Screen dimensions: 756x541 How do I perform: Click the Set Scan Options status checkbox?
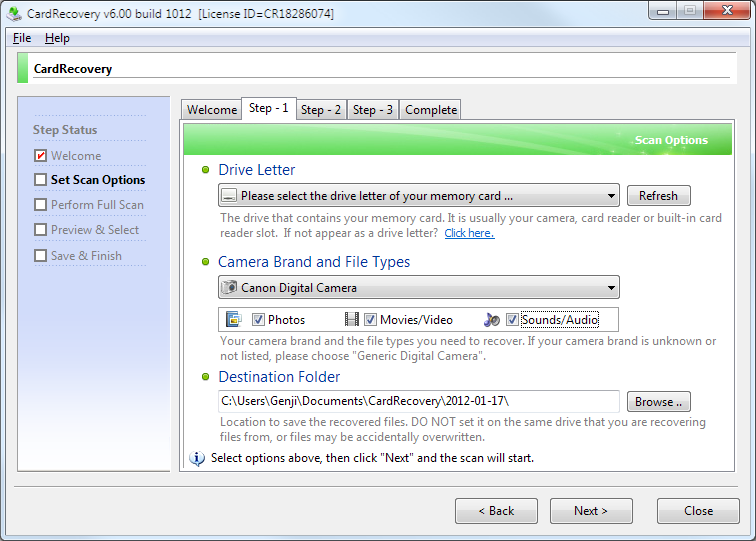coord(40,179)
